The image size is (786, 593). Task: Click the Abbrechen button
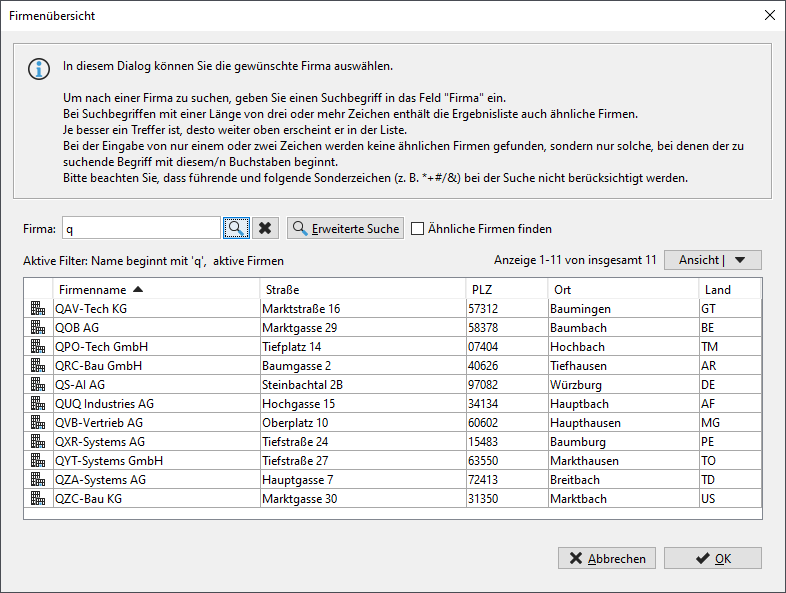click(x=607, y=558)
